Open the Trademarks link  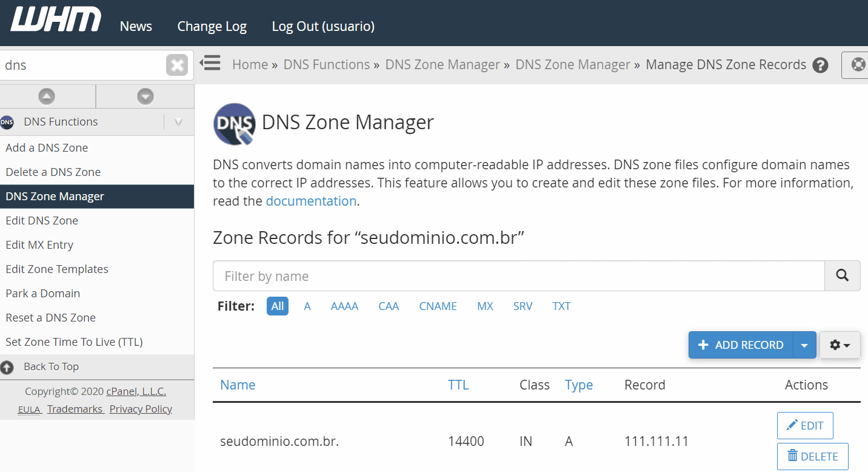click(x=75, y=410)
